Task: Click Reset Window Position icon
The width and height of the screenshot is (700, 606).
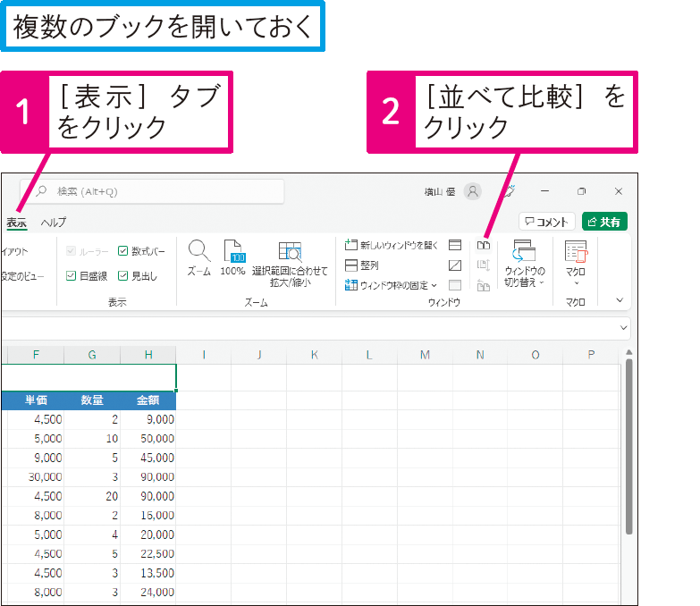Action: point(484,285)
